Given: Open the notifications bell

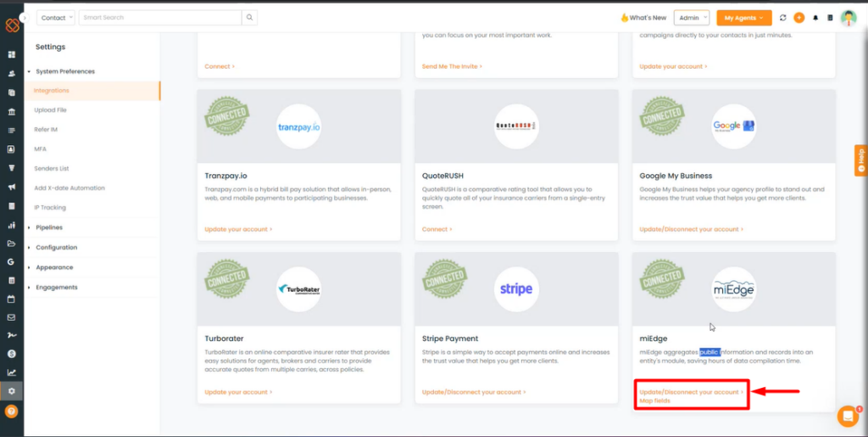Looking at the screenshot, I should coord(815,18).
